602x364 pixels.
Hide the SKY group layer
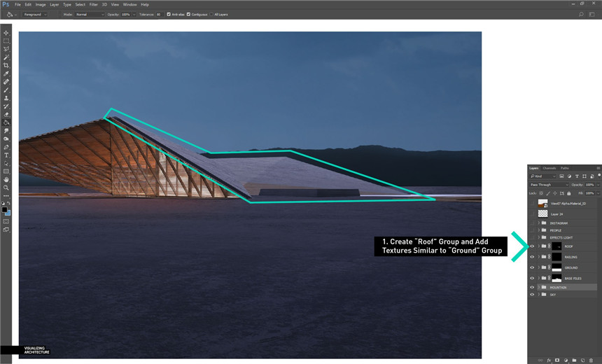532,295
